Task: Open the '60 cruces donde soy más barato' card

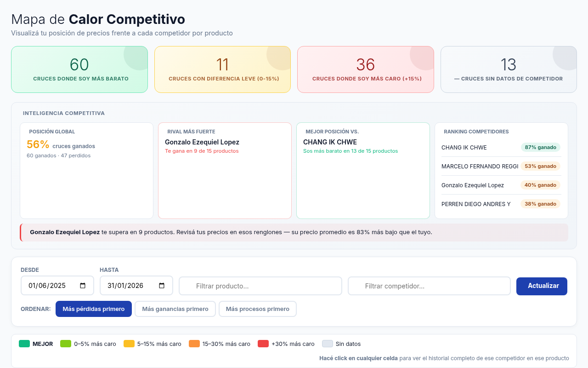Action: click(79, 69)
